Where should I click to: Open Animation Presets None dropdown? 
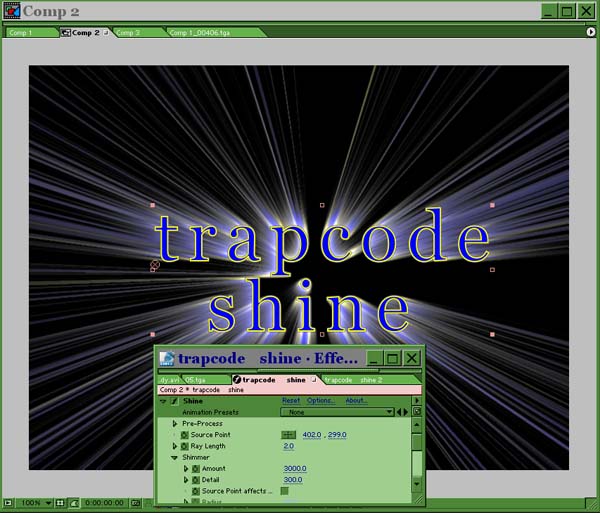(337, 412)
